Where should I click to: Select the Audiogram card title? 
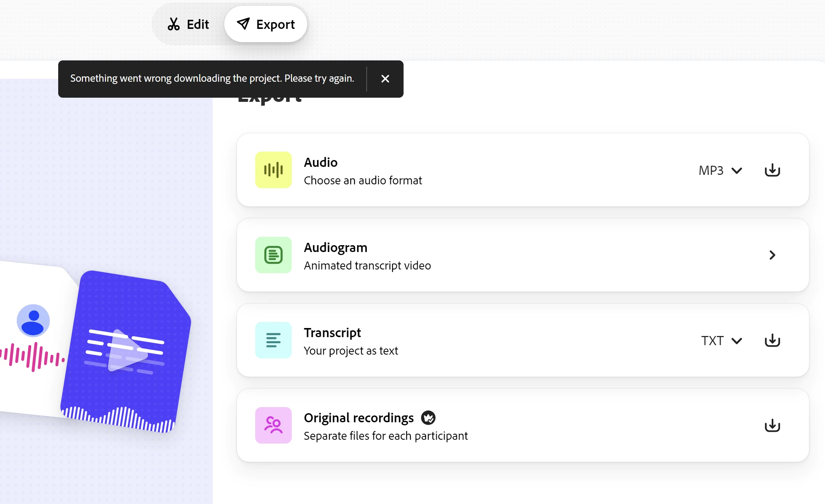(x=335, y=247)
